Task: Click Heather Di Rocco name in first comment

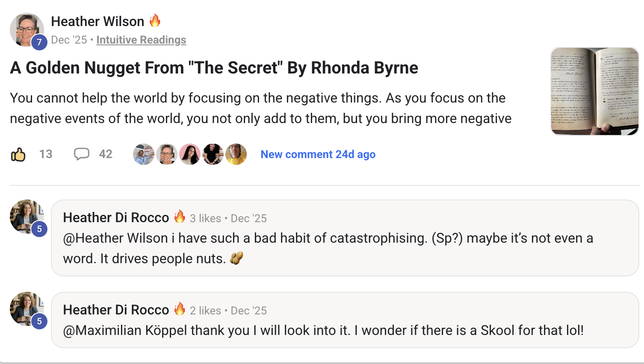Action: [116, 217]
